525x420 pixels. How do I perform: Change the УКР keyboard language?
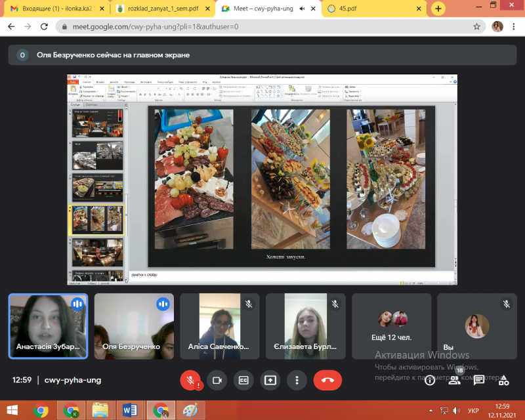(x=473, y=411)
